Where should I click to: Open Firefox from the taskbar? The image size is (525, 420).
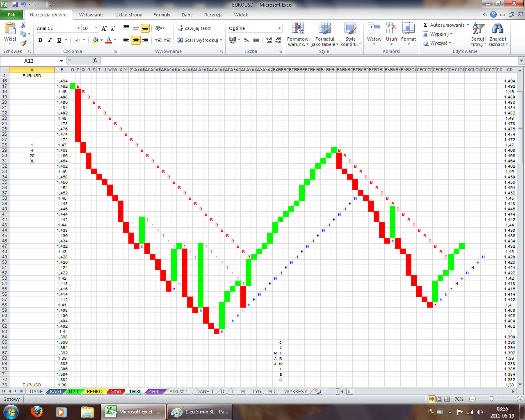point(37,411)
